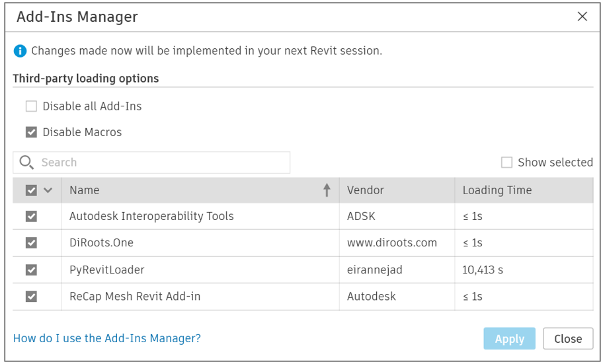Click the Close button
Image resolution: width=603 pixels, height=364 pixels.
(x=568, y=339)
